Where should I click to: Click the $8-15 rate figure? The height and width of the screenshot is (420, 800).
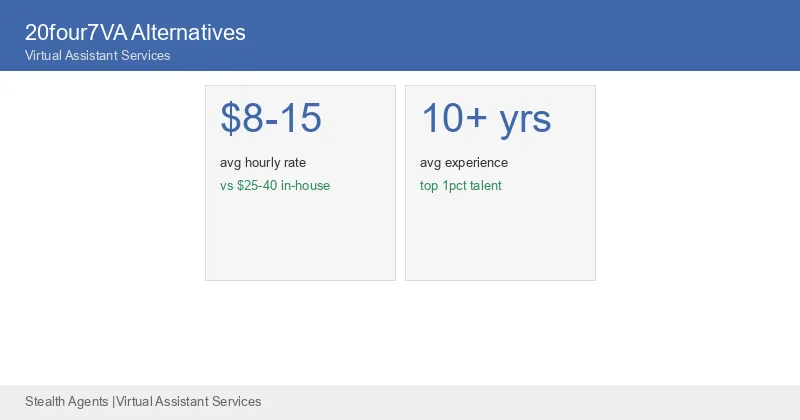point(271,118)
